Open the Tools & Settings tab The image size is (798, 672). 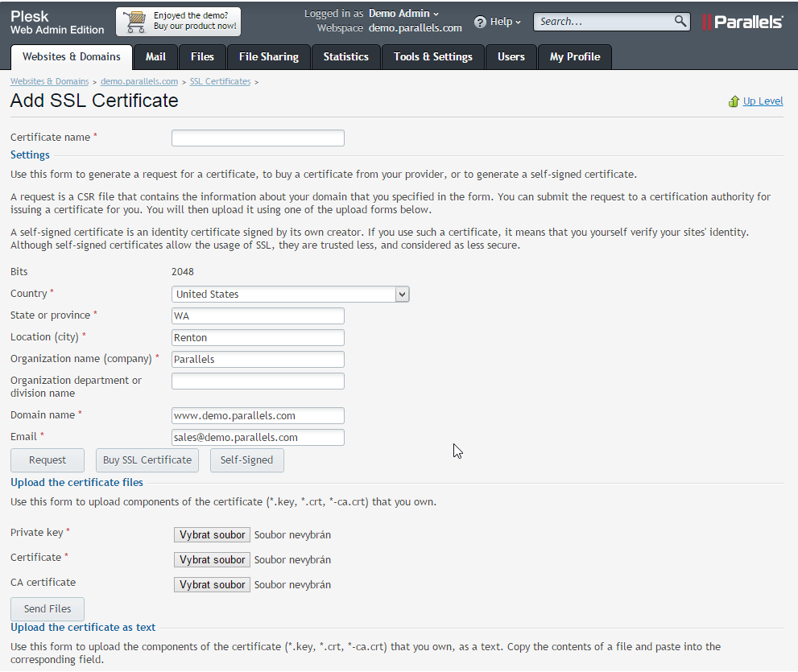(x=432, y=57)
